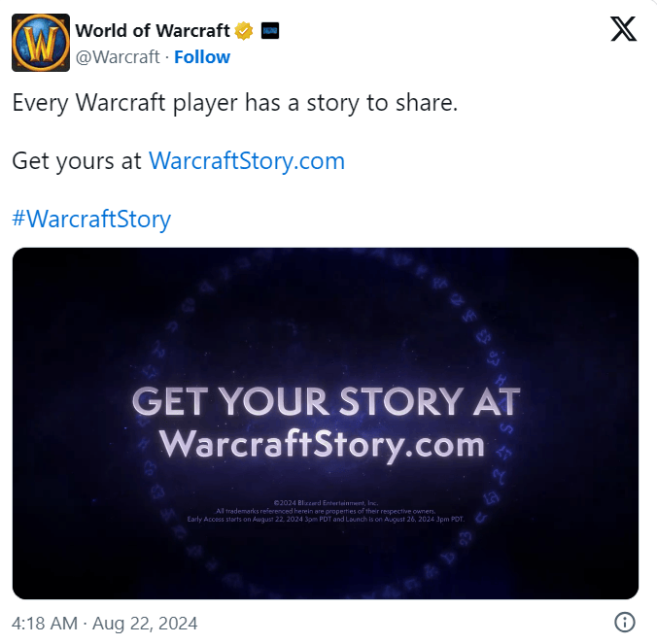Open the World of Warcraft profile avatar

point(41,43)
